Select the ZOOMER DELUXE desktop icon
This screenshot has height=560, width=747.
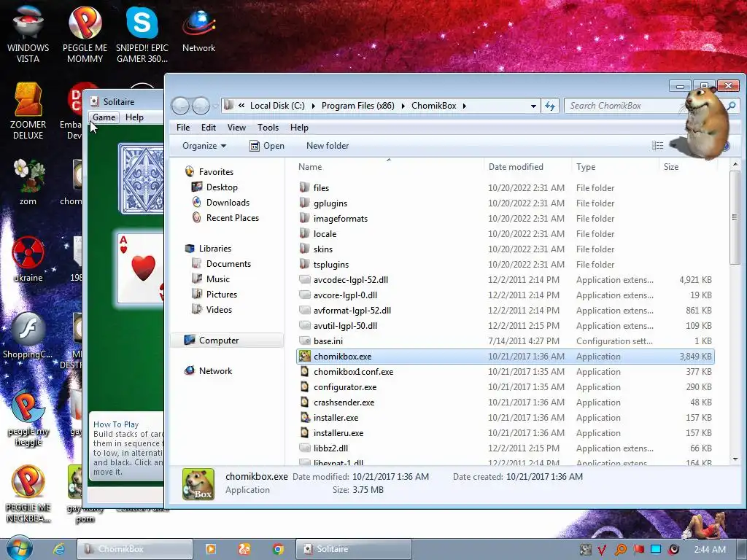pos(28,111)
